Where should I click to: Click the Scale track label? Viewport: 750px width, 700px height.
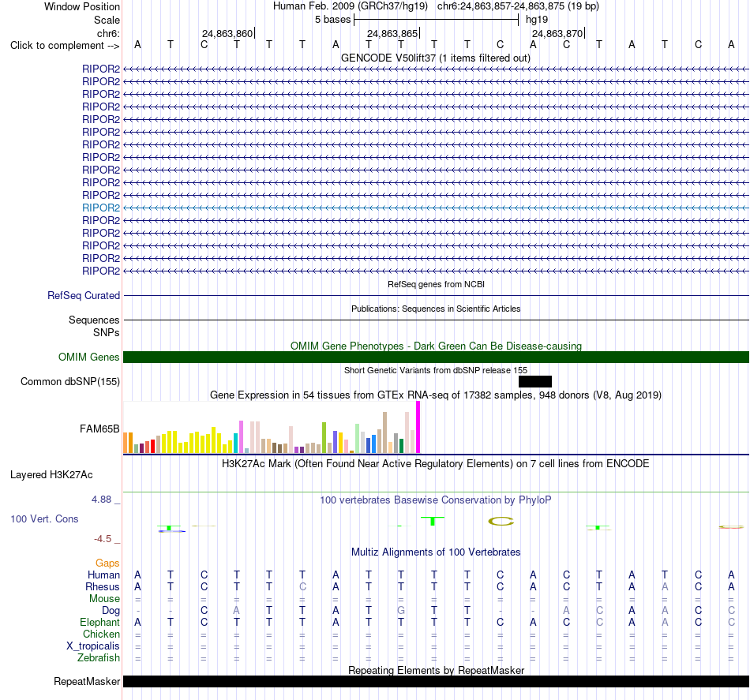[x=107, y=20]
